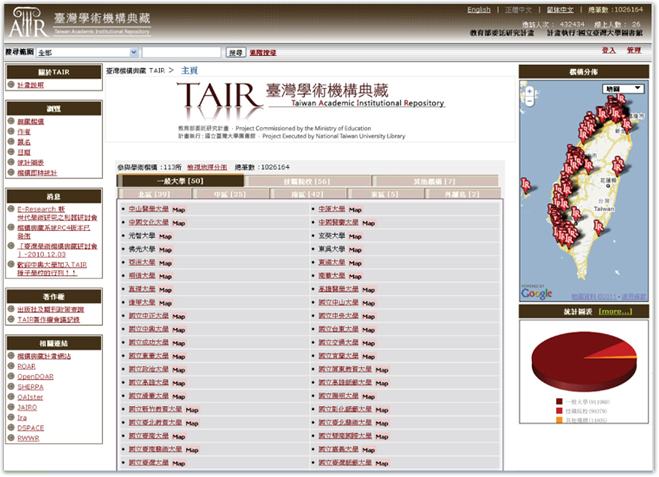Screen dimensions: 659x477
Task: Open the SHERPA related link
Action: [x=30, y=387]
